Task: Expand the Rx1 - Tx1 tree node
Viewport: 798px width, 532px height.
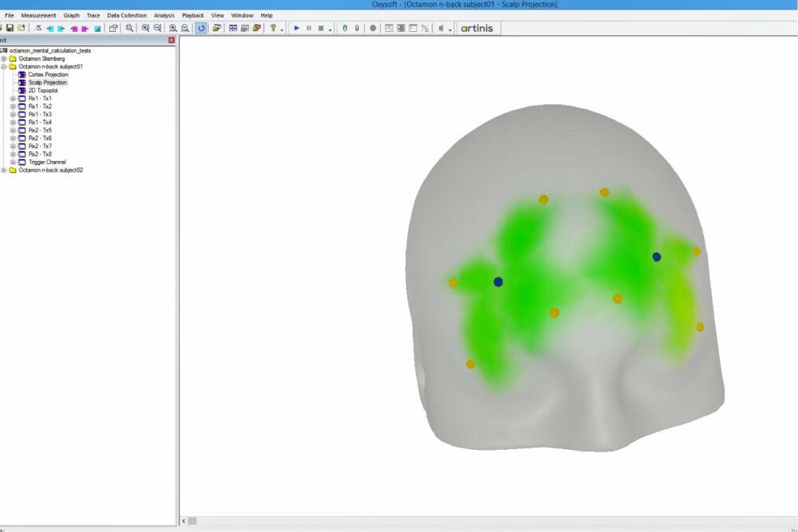Action: (x=13, y=98)
